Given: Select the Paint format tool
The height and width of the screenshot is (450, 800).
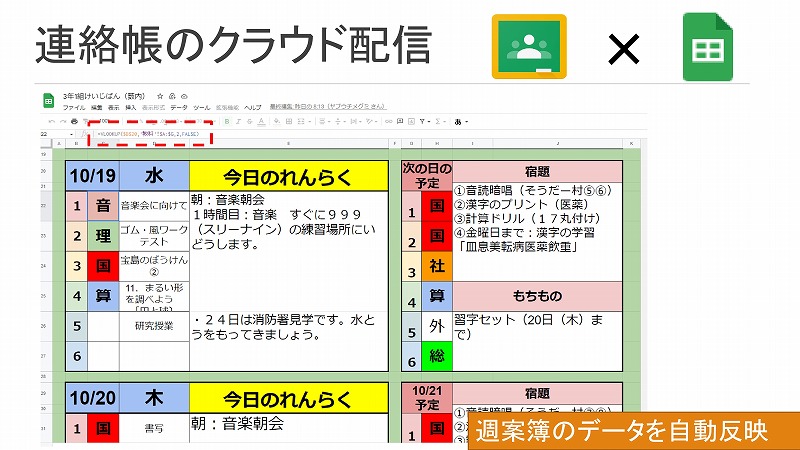Looking at the screenshot, I should click(85, 121).
